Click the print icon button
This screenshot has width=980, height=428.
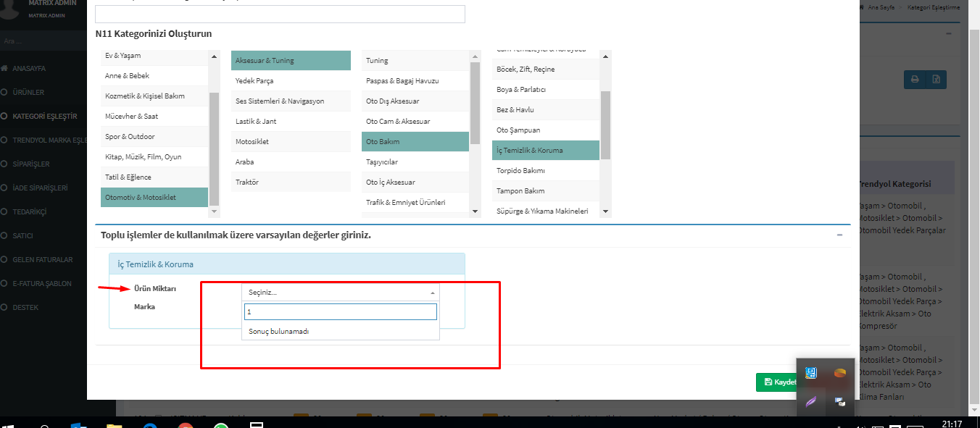[915, 80]
